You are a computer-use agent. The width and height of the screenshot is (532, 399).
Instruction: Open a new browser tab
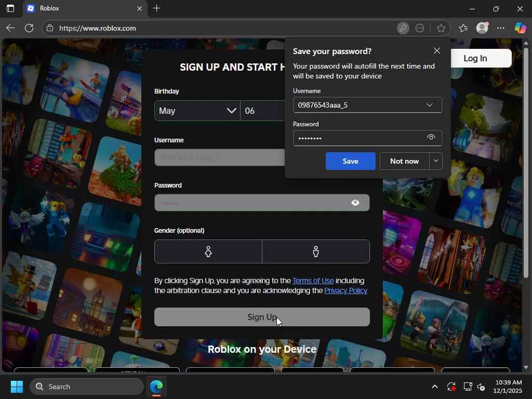[156, 8]
